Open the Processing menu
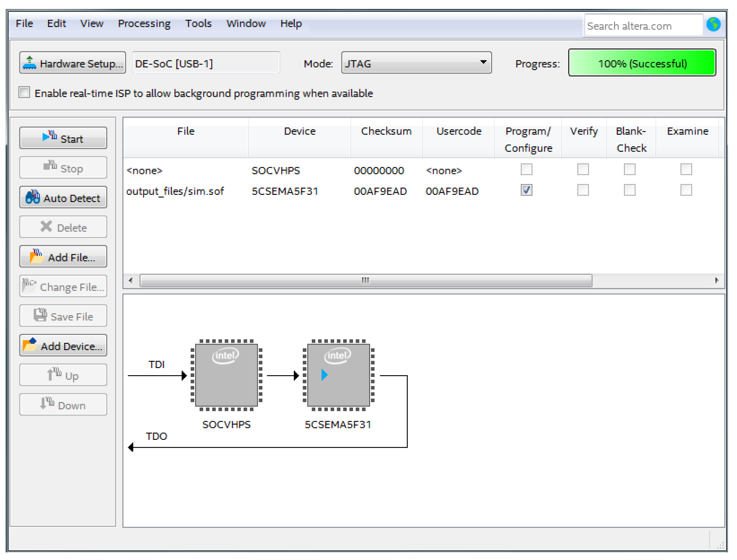Viewport: 737px width, 560px height. coord(144,24)
